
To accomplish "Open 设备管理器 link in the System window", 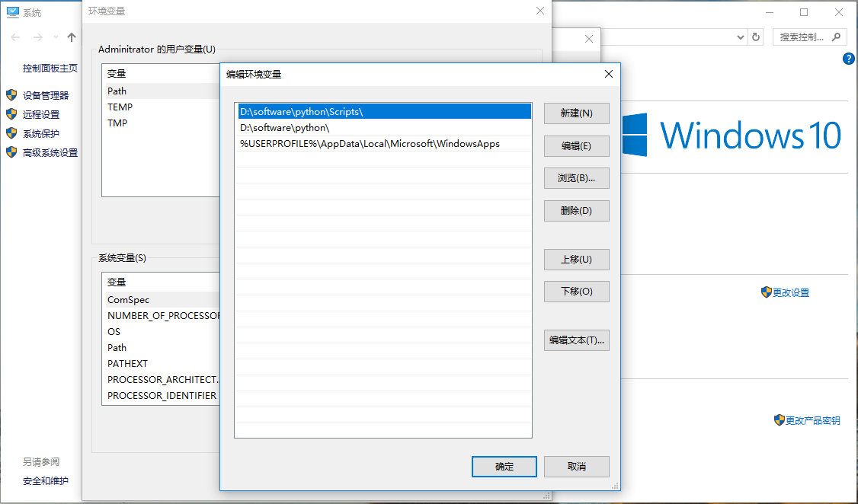I will click(46, 96).
